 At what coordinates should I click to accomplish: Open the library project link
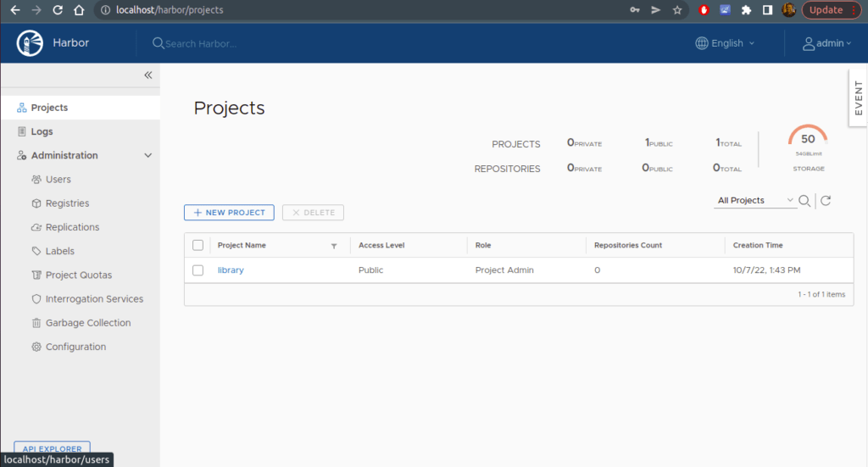pos(231,270)
